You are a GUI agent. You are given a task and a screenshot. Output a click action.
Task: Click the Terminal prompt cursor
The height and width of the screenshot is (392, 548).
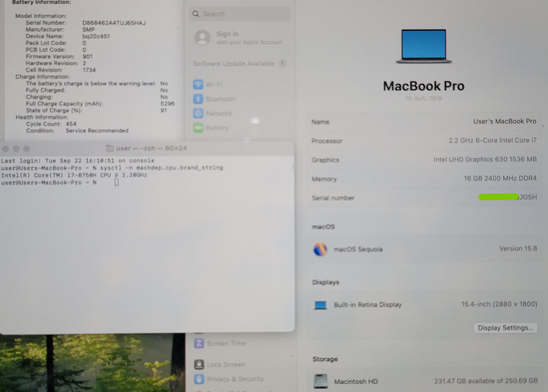[x=117, y=182]
